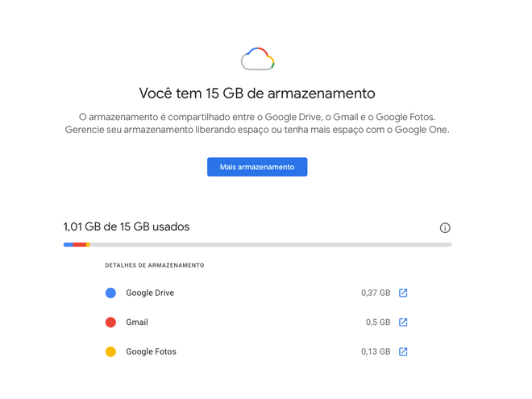532x399 pixels.
Task: Select the Google Drive storage row label
Action: pyautogui.click(x=150, y=293)
